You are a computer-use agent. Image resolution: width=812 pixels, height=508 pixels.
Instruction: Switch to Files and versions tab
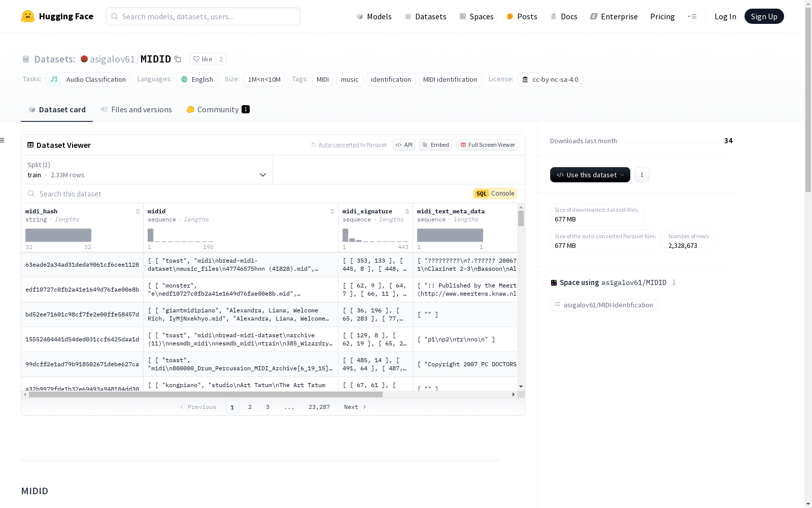136,109
